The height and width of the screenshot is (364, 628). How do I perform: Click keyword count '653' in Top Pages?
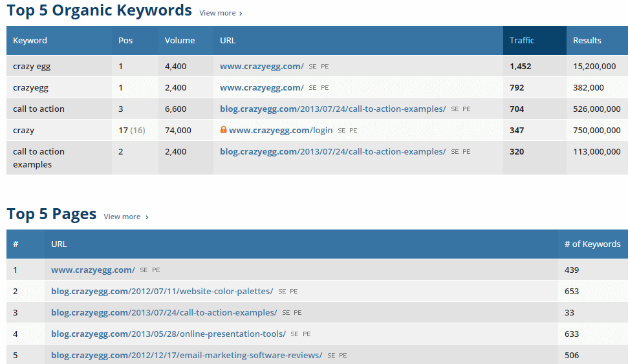click(x=572, y=291)
